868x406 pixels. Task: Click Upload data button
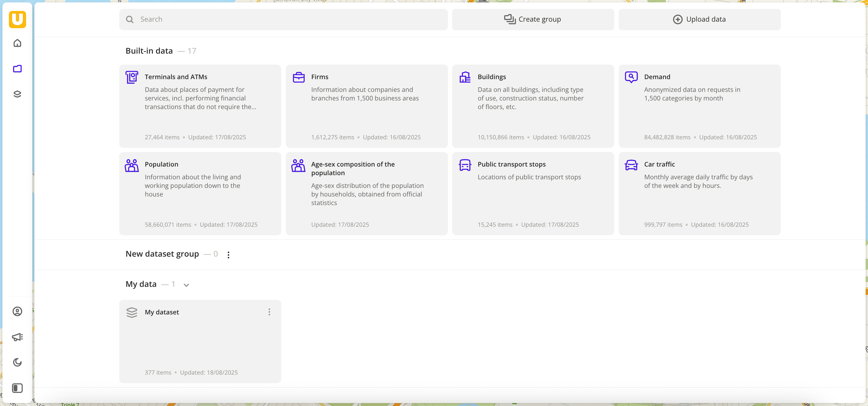(x=699, y=19)
